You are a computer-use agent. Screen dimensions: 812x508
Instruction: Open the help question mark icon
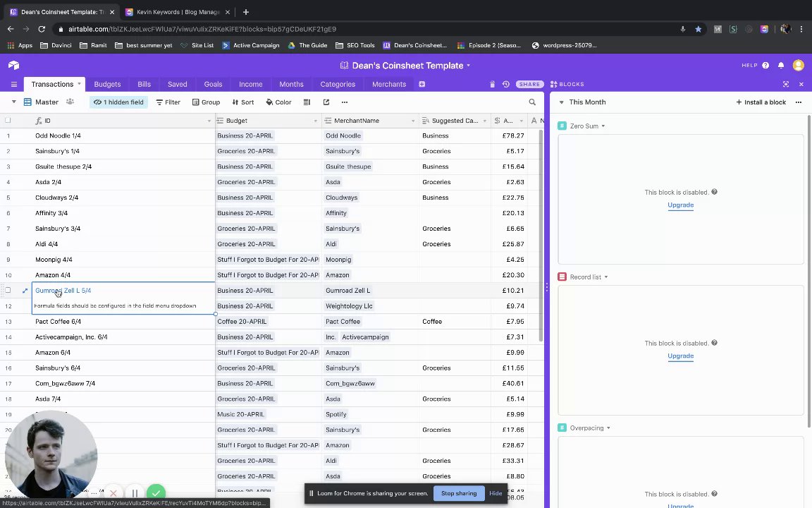tap(765, 66)
